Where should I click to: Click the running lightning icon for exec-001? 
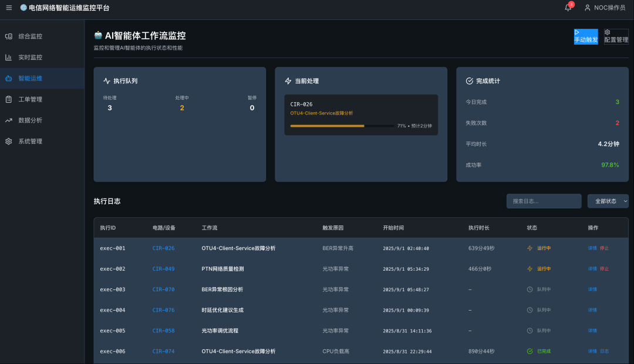530,248
